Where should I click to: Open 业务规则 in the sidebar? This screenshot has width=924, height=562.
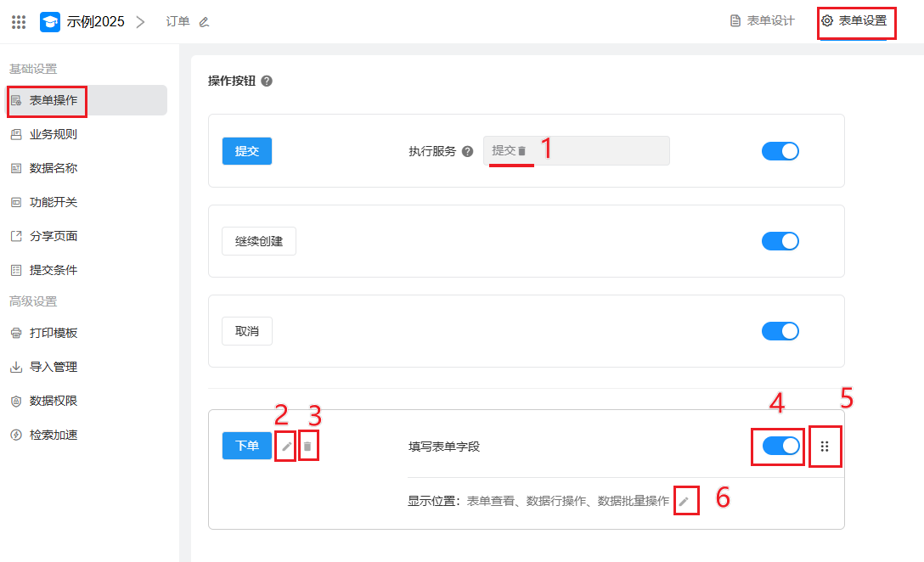(54, 134)
